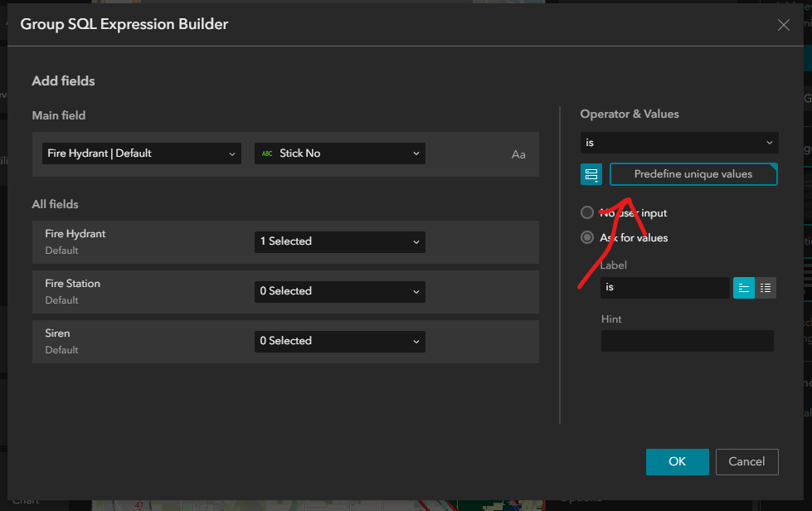The image size is (812, 511).
Task: Open the operator dropdown showing is
Action: click(x=678, y=142)
